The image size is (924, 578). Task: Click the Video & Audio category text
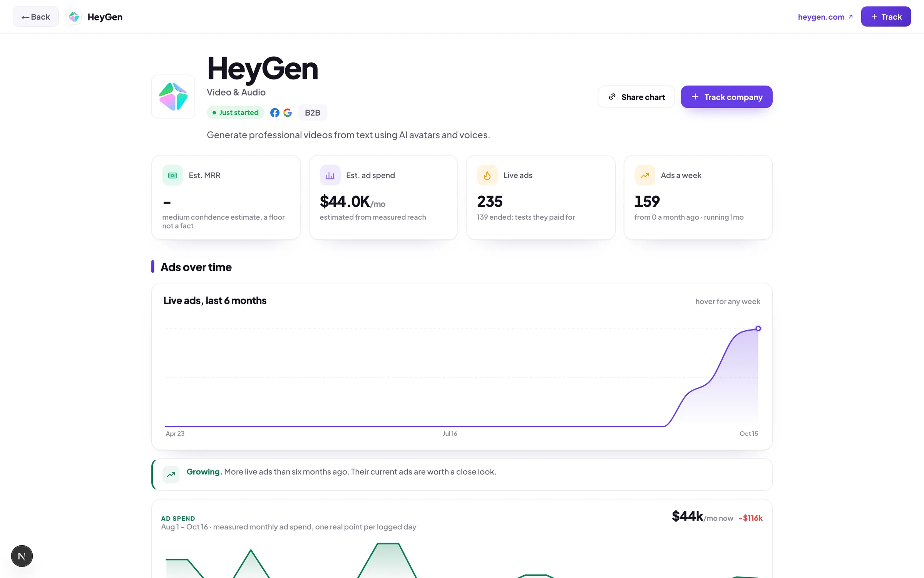[x=236, y=92]
